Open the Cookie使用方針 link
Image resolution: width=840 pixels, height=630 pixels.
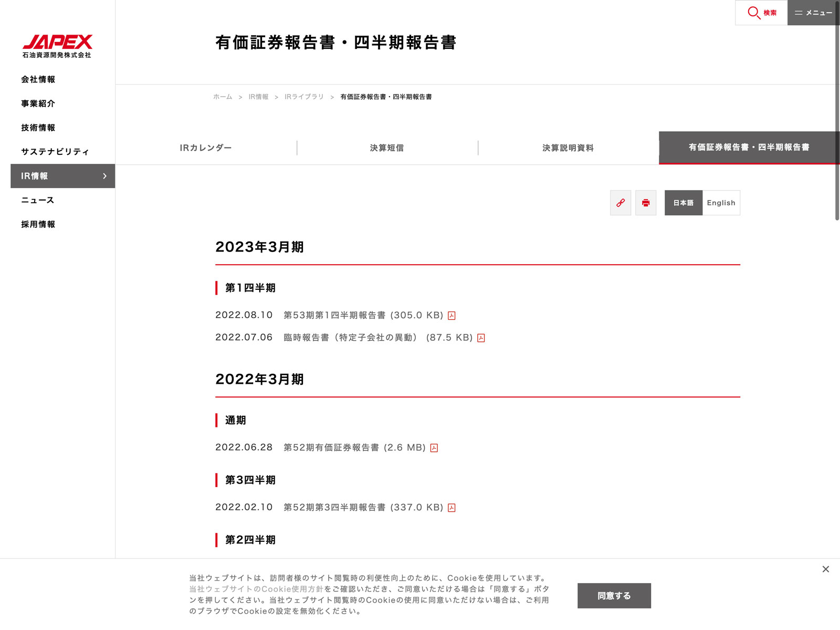[x=256, y=589]
